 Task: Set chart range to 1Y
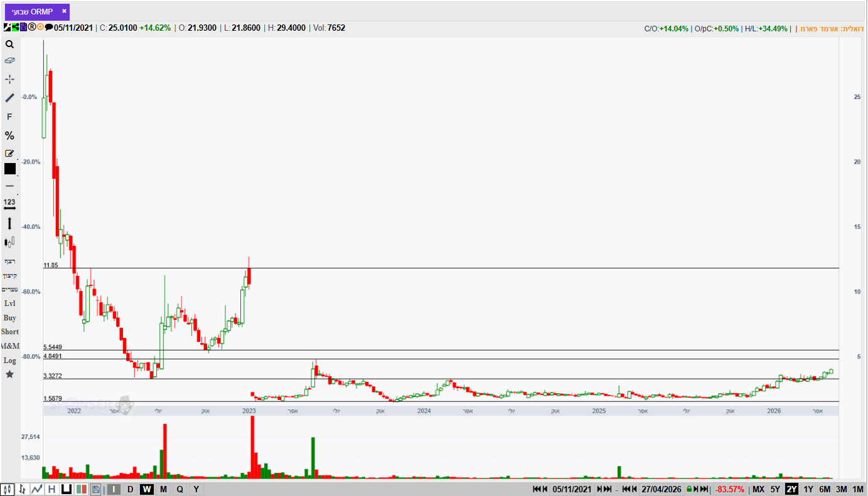tap(808, 489)
